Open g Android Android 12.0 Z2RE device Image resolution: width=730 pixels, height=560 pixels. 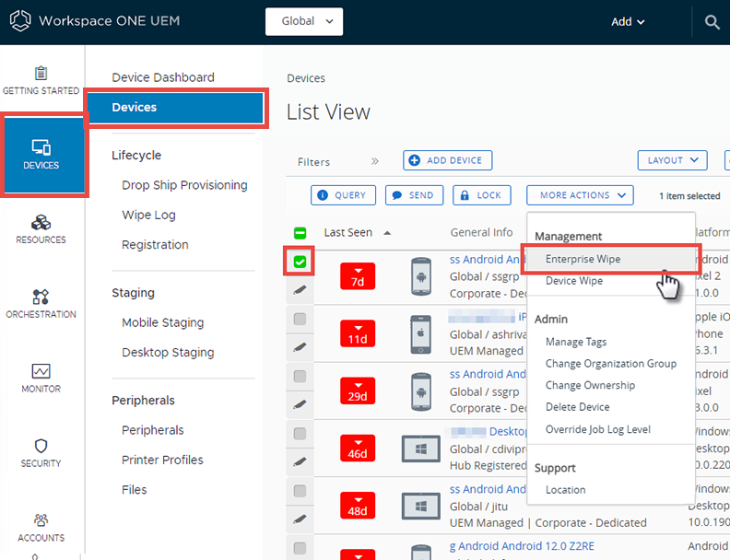[x=522, y=546]
